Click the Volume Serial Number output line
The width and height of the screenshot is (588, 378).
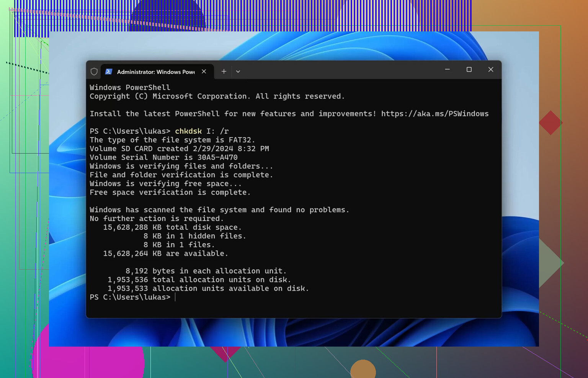point(163,157)
